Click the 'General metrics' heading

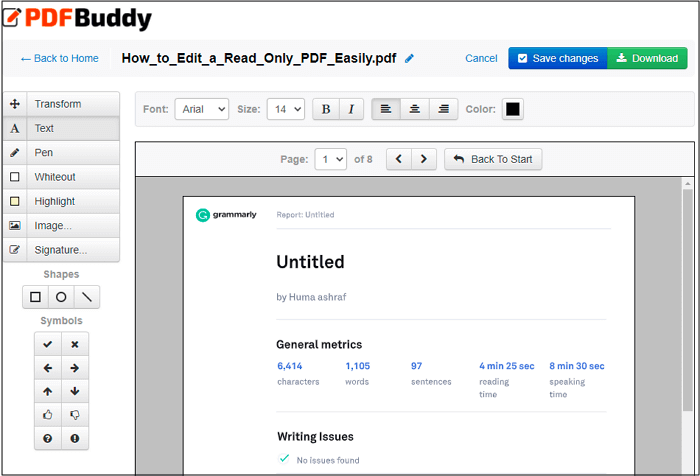point(319,345)
